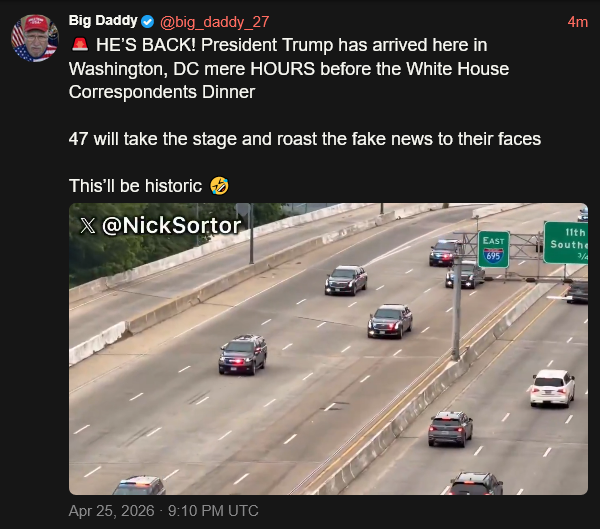This screenshot has width=600, height=529.
Task: Open the 4m relative timestamp
Action: click(x=577, y=21)
